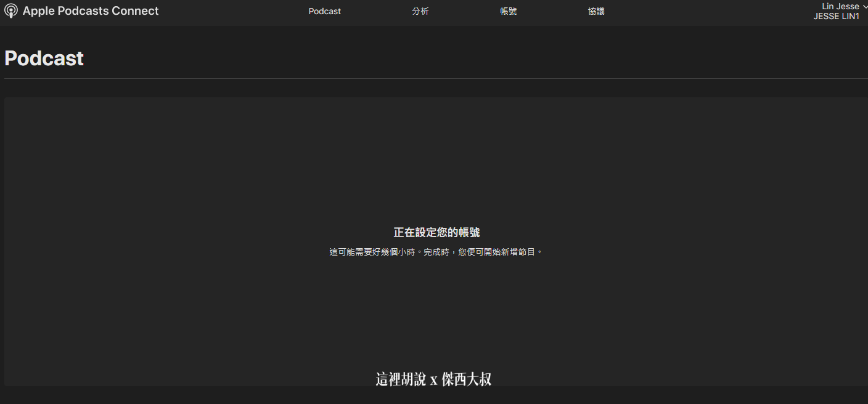868x404 pixels.
Task: Switch to the 分析 tab
Action: click(420, 12)
